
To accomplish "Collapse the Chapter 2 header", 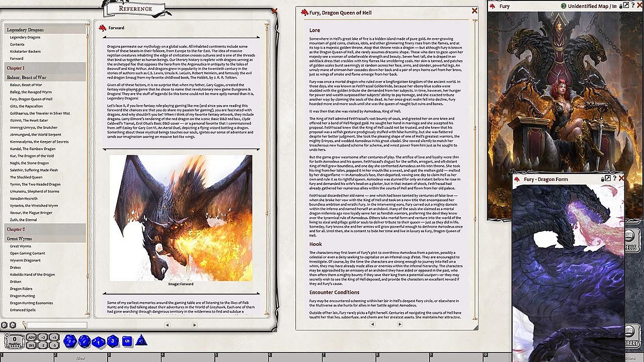I will 46,229.
